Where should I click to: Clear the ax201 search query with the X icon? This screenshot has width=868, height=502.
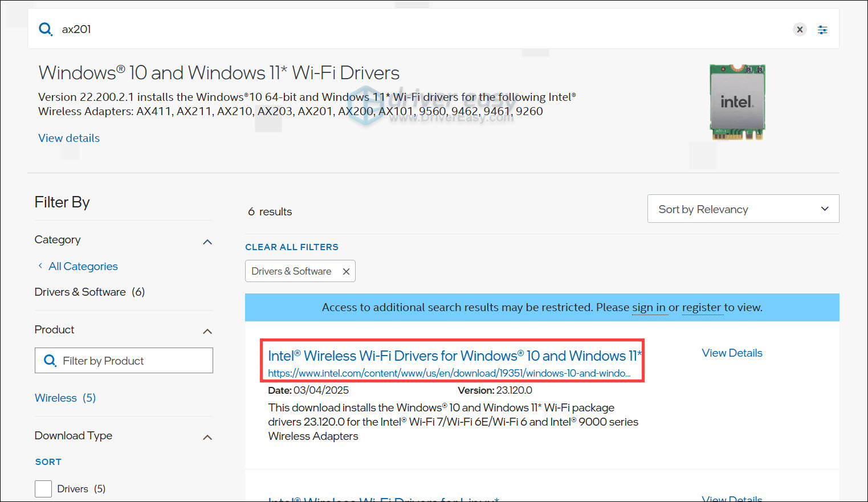pos(800,29)
